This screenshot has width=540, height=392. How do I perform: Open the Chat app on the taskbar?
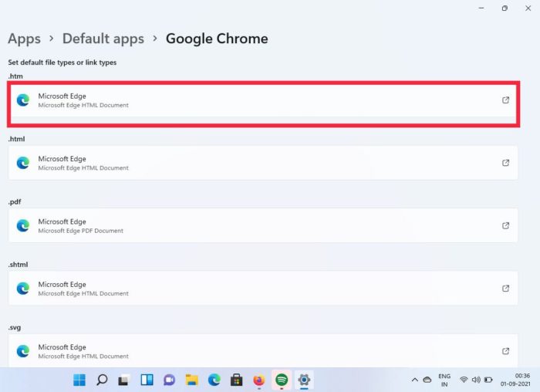[169, 380]
